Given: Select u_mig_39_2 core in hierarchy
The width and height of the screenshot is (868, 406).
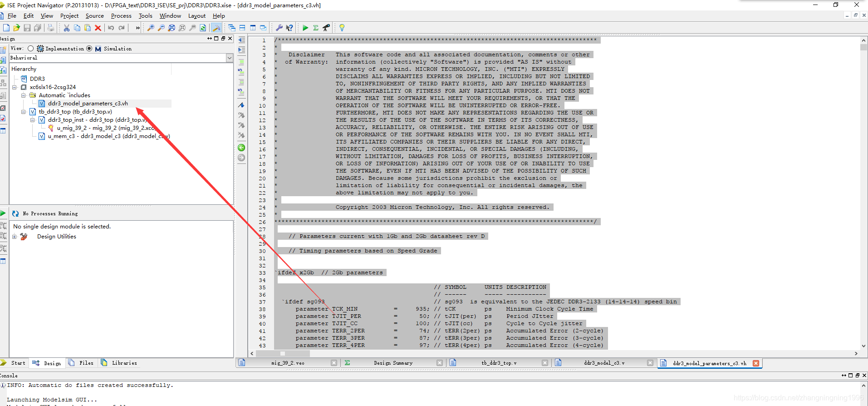Looking at the screenshot, I should click(107, 128).
